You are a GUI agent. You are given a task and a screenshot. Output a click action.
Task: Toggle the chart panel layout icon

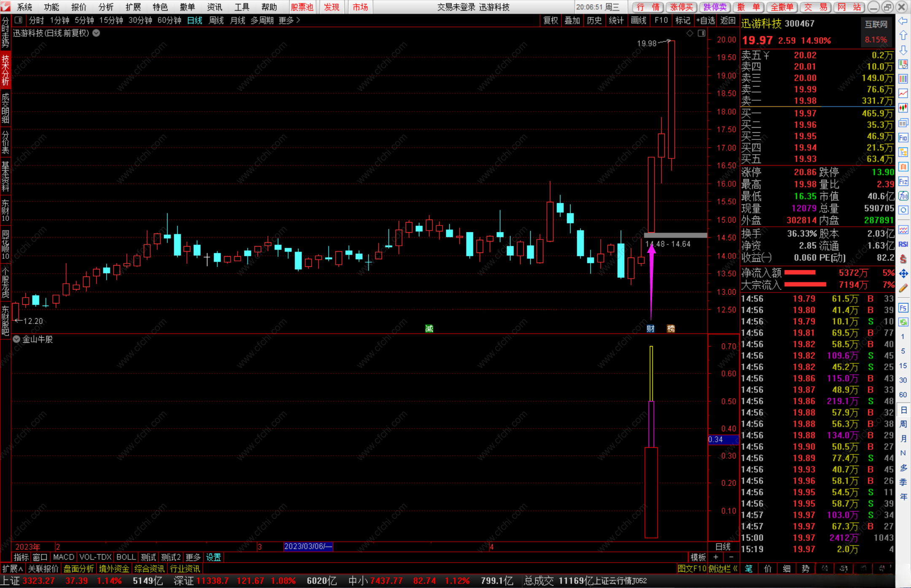pyautogui.click(x=701, y=33)
